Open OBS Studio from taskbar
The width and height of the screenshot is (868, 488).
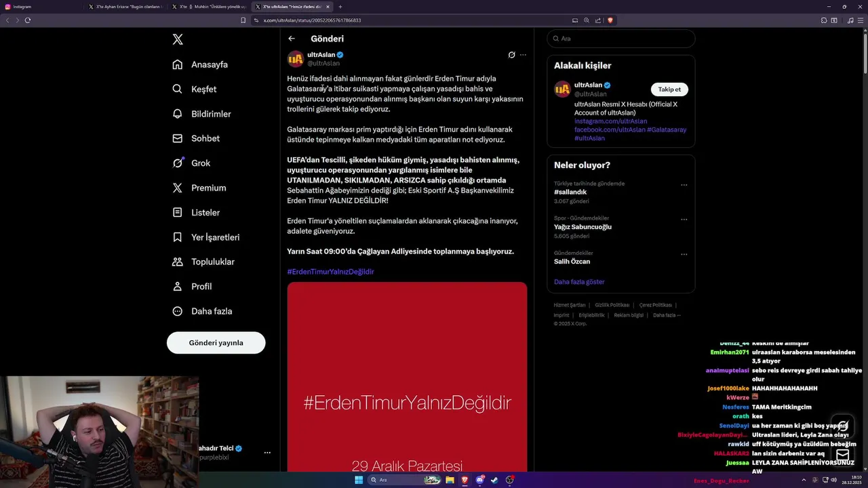point(510,480)
